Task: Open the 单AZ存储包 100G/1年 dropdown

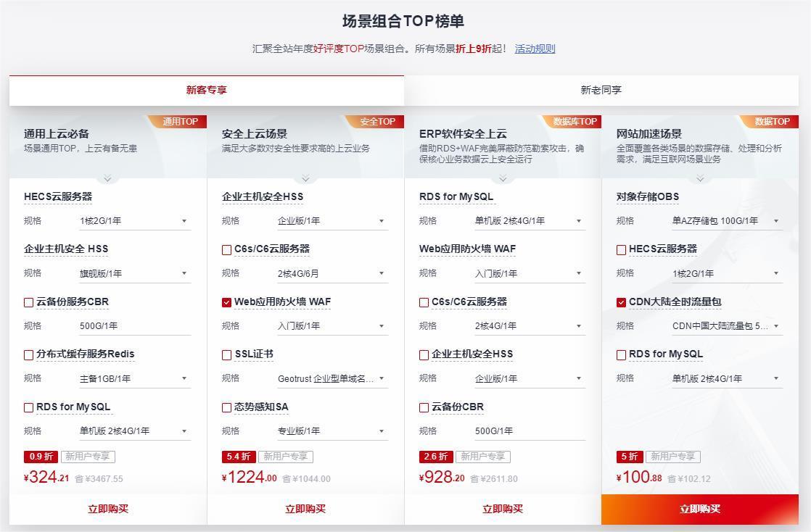Action: point(727,221)
